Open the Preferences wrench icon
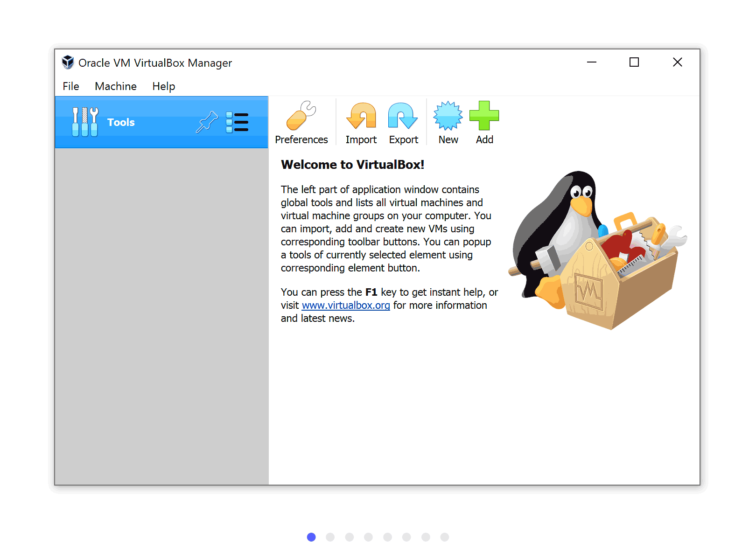Screen dimensions: 756x542 click(x=301, y=116)
